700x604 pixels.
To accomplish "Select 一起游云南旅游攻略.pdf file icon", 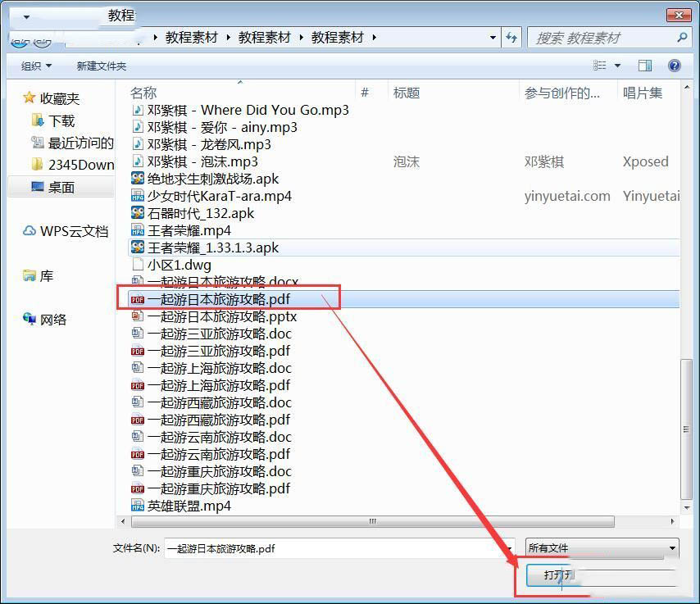I will coord(138,454).
